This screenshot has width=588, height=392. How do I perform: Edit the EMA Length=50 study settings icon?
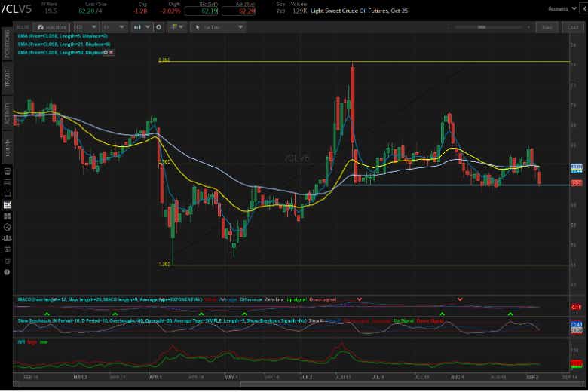point(106,52)
